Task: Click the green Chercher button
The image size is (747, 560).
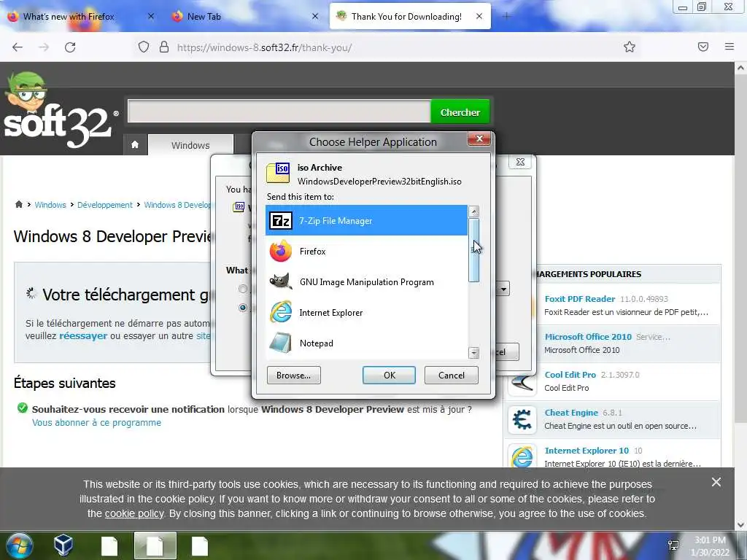Action: (460, 112)
